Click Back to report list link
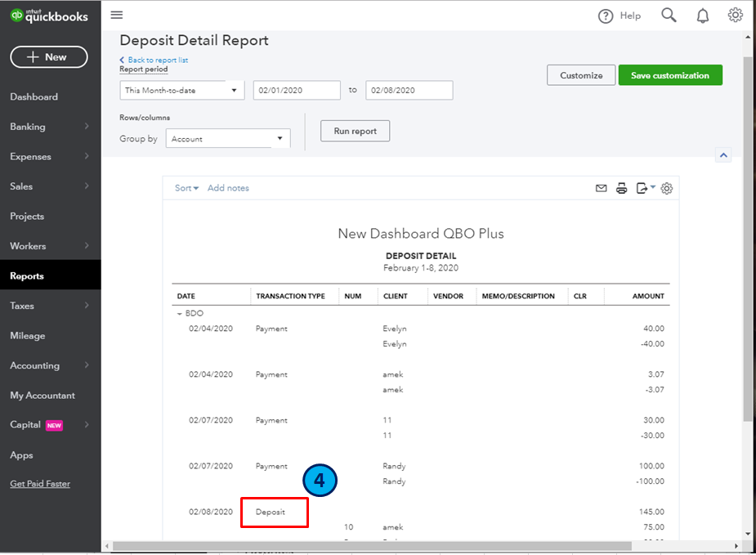 pyautogui.click(x=158, y=60)
